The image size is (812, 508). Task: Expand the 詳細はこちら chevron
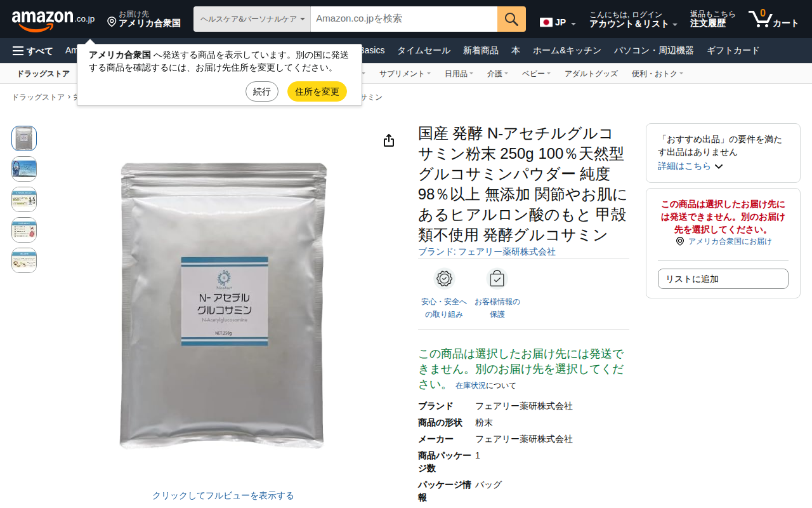(x=719, y=166)
